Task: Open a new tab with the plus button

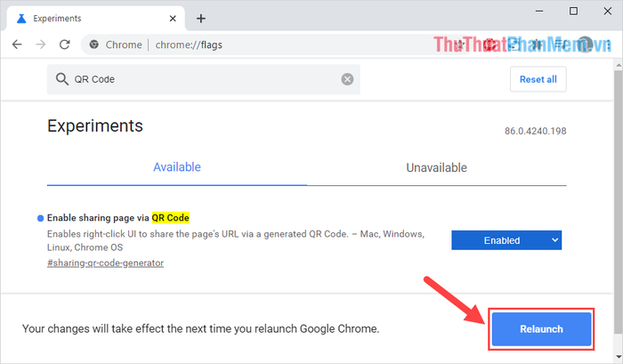Action: tap(201, 19)
